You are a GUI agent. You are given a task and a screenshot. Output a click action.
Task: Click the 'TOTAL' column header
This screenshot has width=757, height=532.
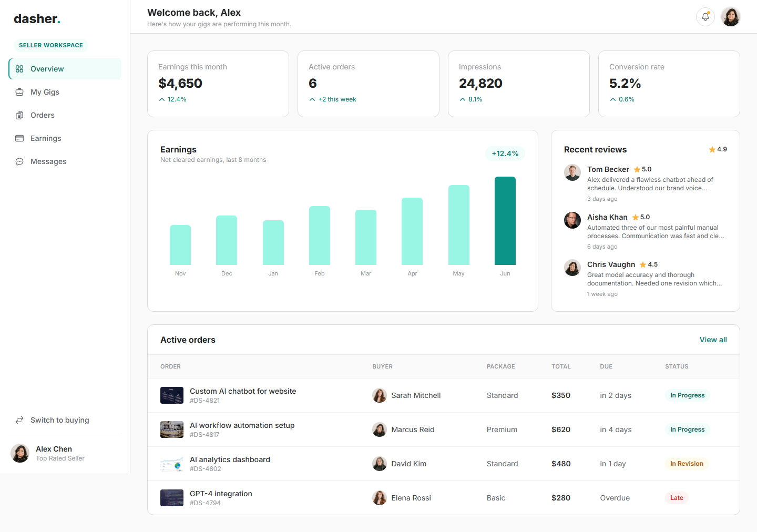click(561, 366)
